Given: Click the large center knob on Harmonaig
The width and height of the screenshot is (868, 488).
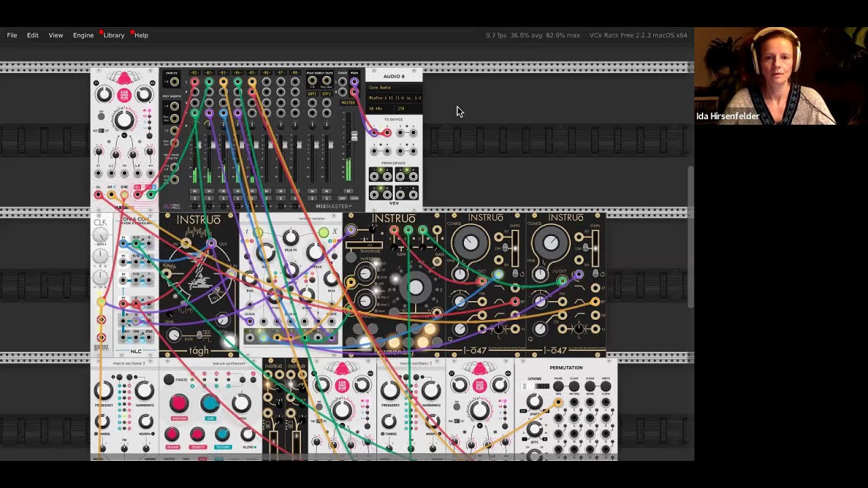Looking at the screenshot, I should pos(416,287).
